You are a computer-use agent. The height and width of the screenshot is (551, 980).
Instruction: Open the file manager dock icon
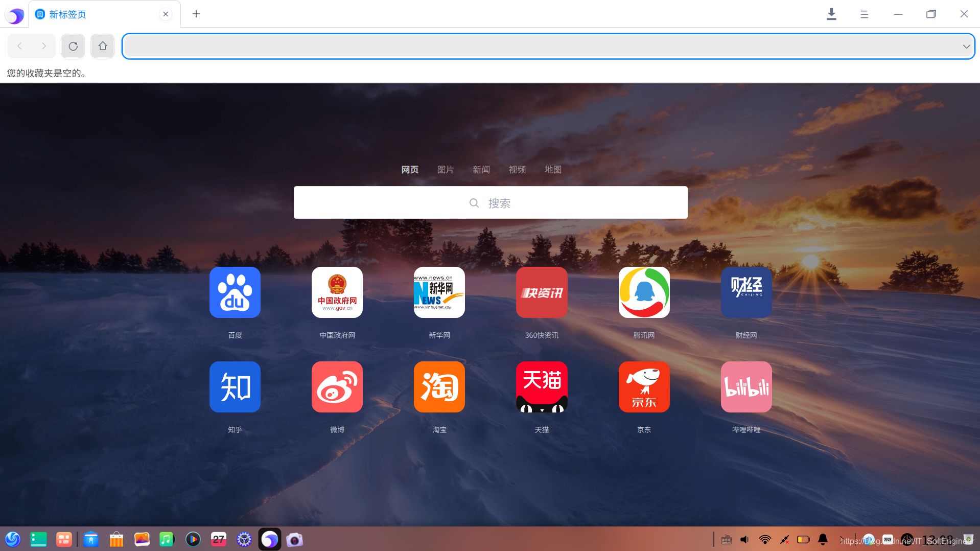click(91, 539)
